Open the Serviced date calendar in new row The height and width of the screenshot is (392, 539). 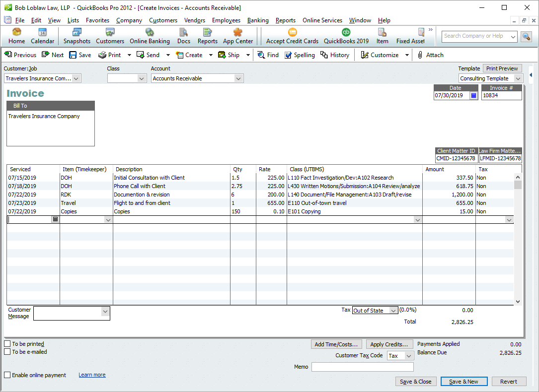(x=55, y=219)
